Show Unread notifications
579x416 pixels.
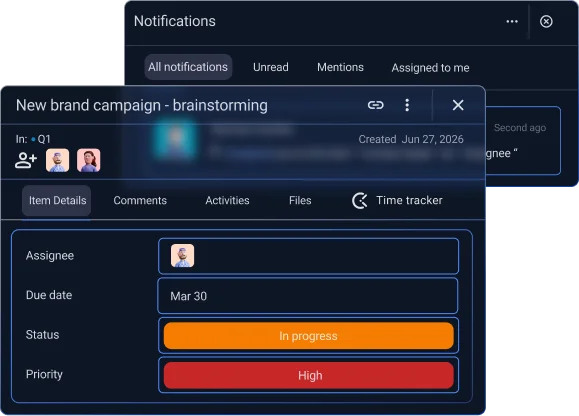[271, 67]
